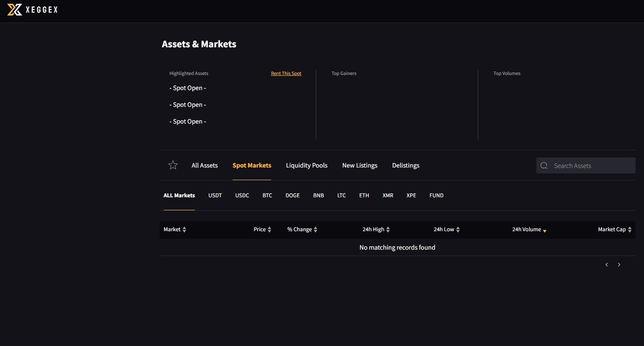Sort by 24h Low column arrows
Screen dimensions: 644x346
click(x=458, y=230)
